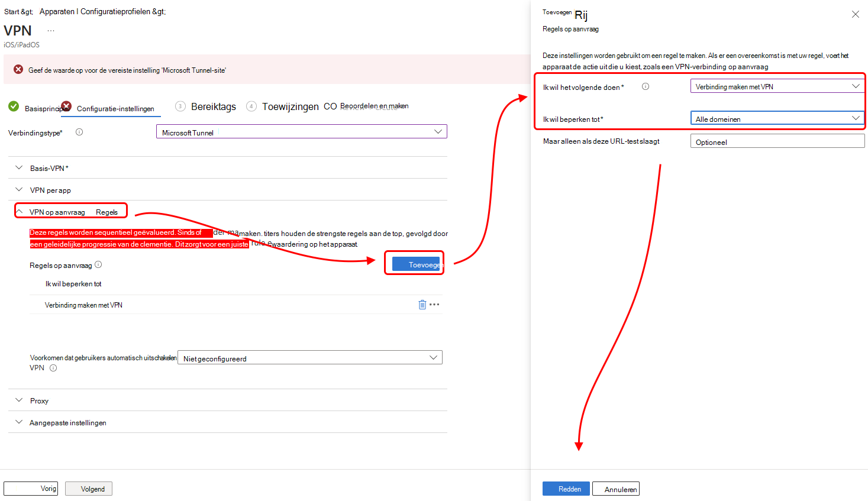Viewport: 868px width, 501px height.
Task: Click the info icon under Voorkomen dat gebruikers
Action: (x=53, y=368)
